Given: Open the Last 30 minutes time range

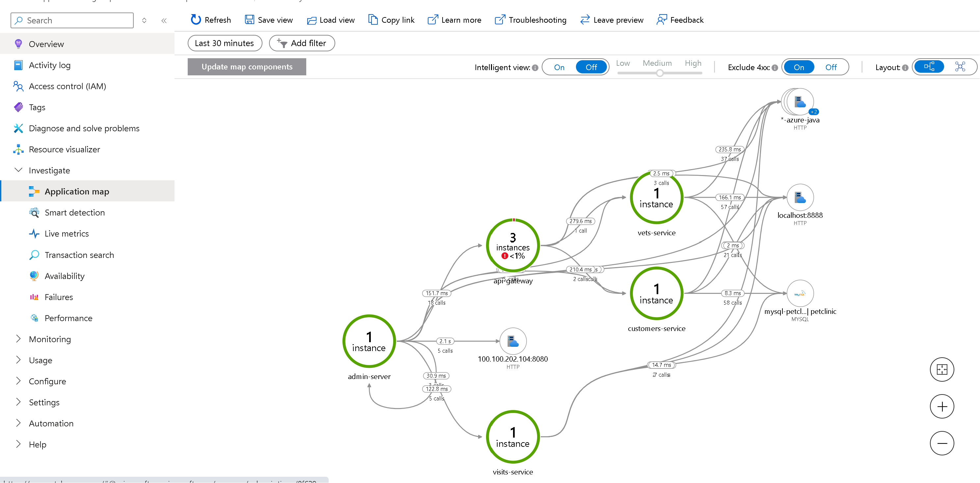Looking at the screenshot, I should pos(225,43).
